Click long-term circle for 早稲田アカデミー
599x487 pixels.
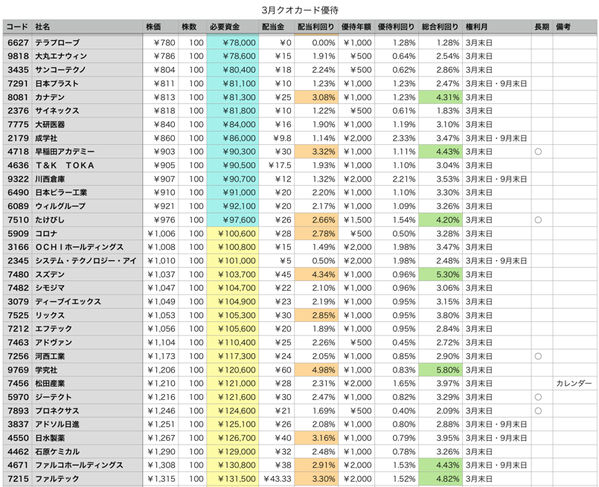[538, 152]
